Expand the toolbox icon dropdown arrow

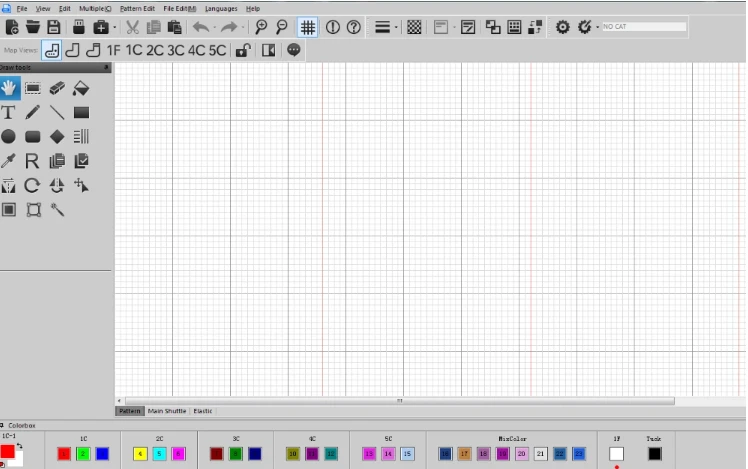115,28
